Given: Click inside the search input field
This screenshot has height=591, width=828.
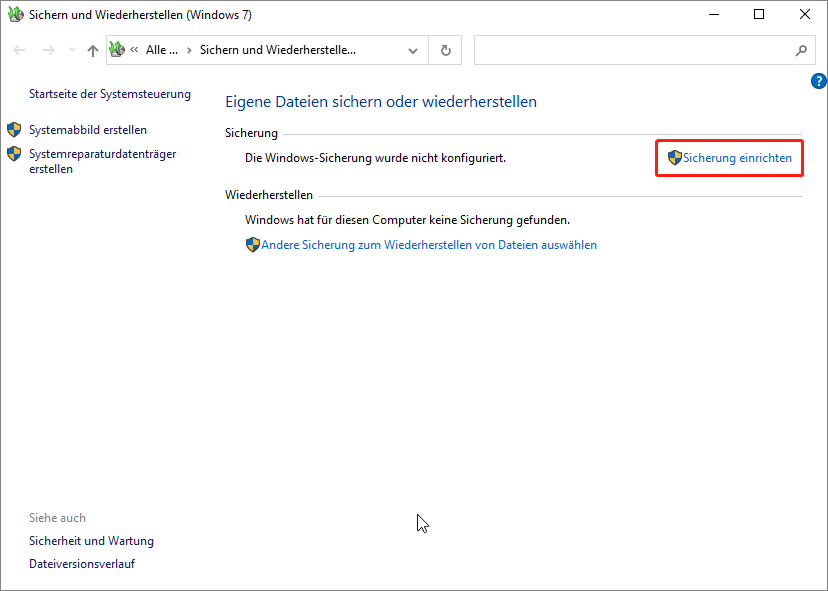Looking at the screenshot, I should pyautogui.click(x=630, y=49).
